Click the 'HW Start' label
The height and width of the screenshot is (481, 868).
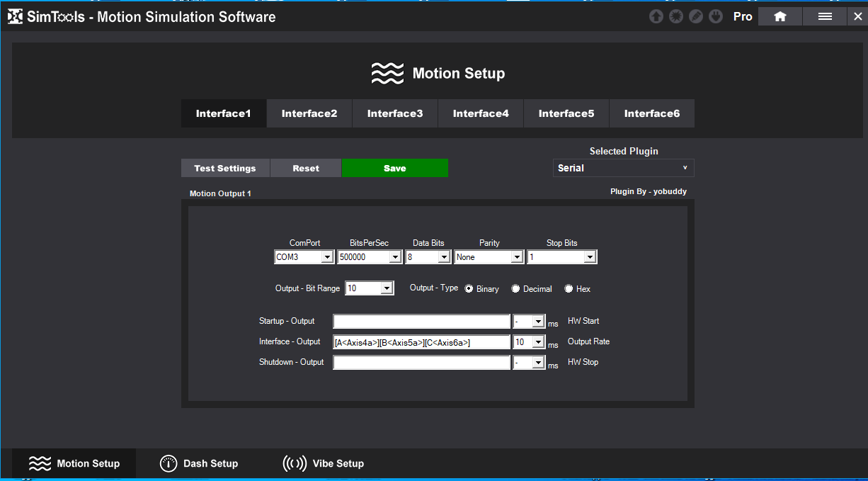pyautogui.click(x=583, y=321)
